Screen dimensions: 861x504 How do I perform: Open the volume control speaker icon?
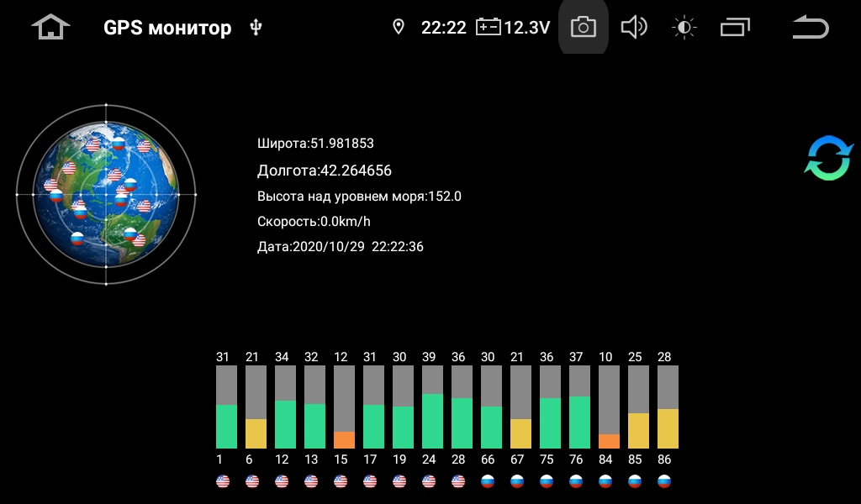(634, 26)
